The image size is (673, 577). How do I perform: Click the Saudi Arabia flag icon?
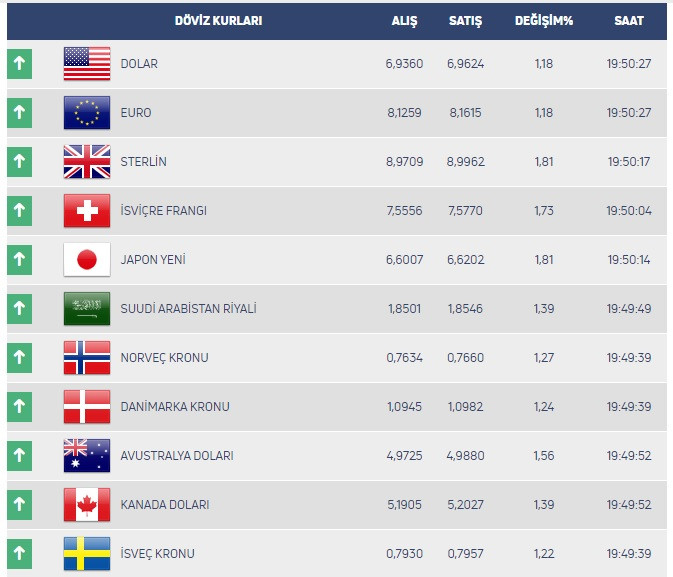(87, 309)
